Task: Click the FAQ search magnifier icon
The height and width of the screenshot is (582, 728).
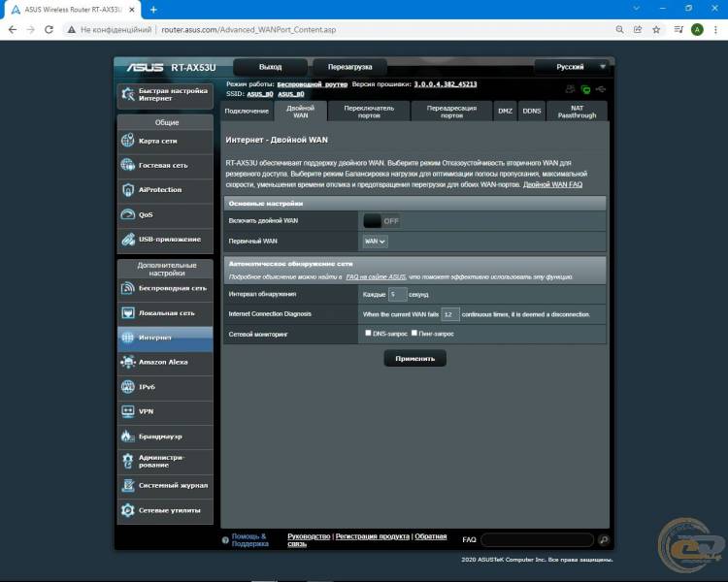Action: [604, 539]
